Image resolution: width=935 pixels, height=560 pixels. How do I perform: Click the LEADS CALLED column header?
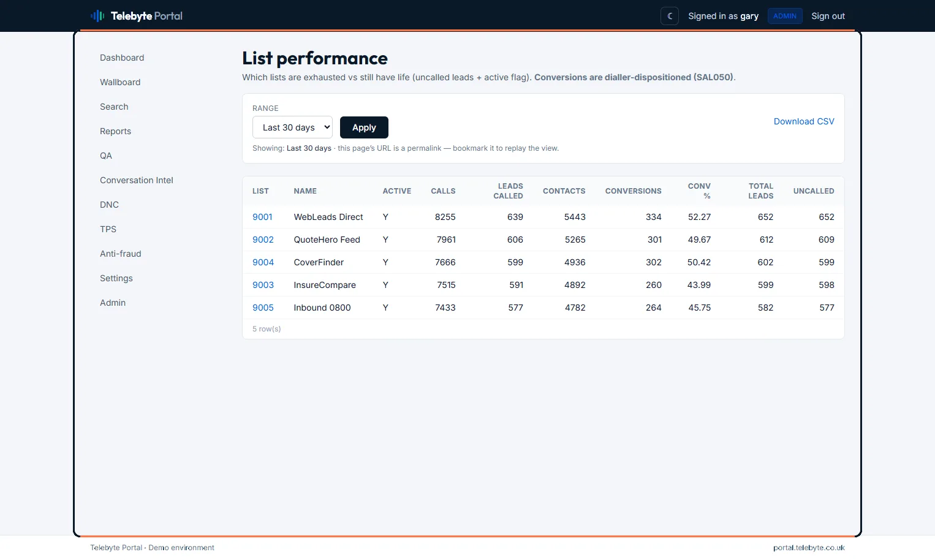coord(509,191)
